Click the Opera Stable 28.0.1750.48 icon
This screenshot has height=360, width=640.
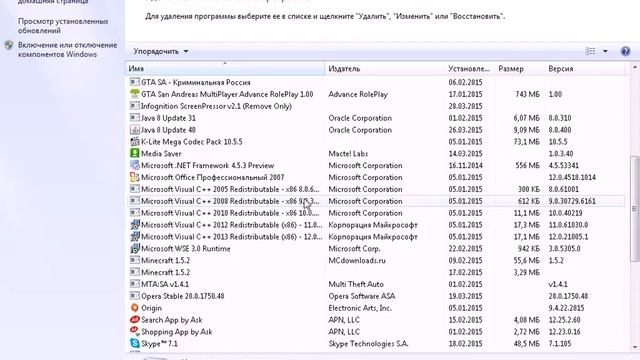coord(135,296)
